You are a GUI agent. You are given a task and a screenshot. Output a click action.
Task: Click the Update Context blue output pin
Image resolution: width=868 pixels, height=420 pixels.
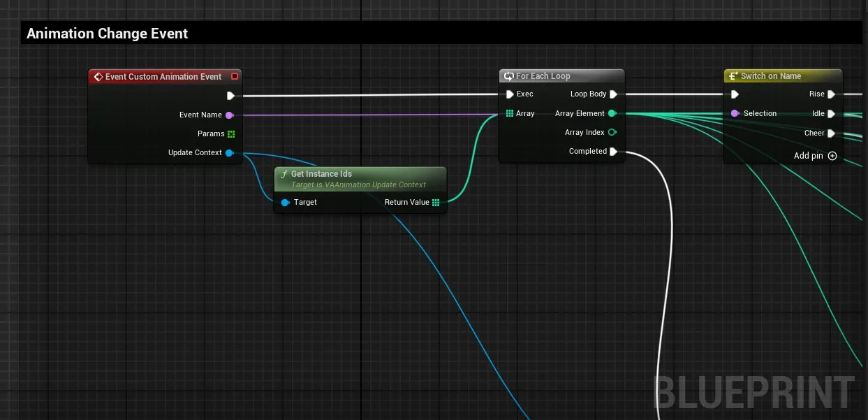[229, 153]
